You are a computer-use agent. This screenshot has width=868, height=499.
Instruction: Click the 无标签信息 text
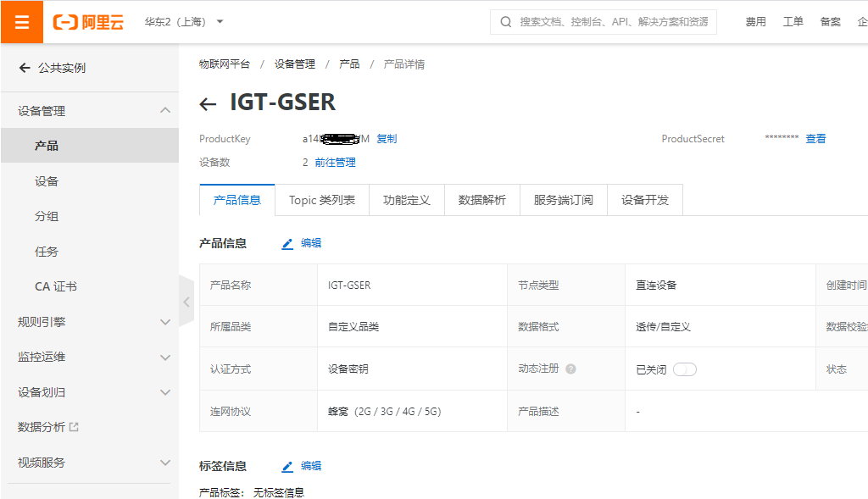point(278,492)
